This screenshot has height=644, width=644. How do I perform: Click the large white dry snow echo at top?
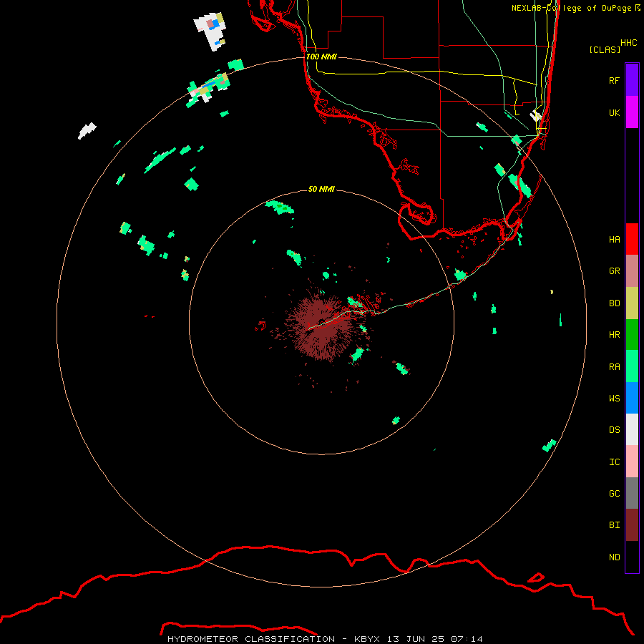coord(210,31)
